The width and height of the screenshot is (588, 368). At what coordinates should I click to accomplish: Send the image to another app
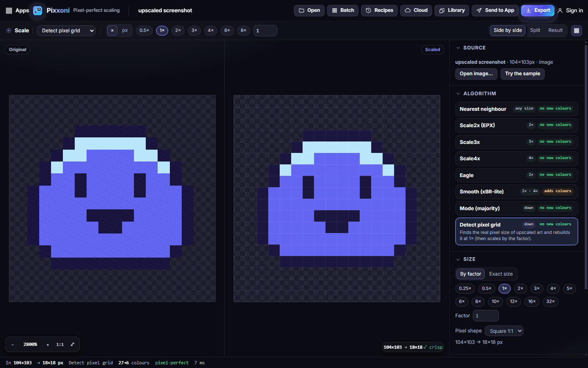tap(495, 10)
